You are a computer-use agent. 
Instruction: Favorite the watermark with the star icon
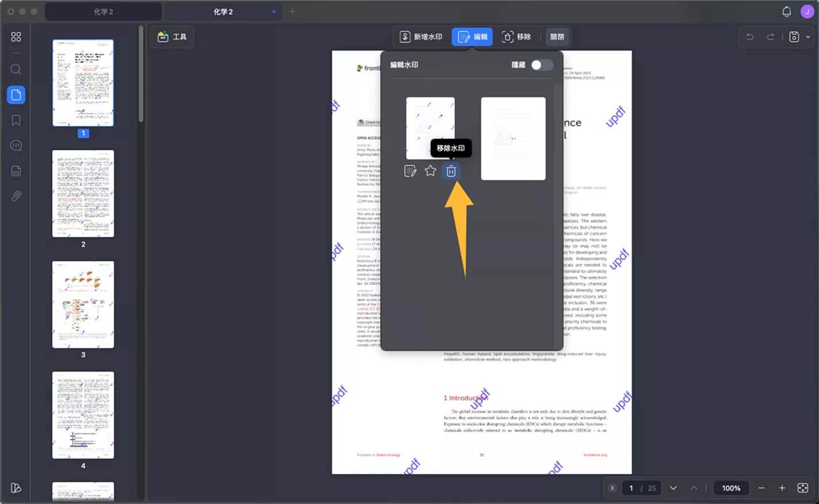(431, 171)
